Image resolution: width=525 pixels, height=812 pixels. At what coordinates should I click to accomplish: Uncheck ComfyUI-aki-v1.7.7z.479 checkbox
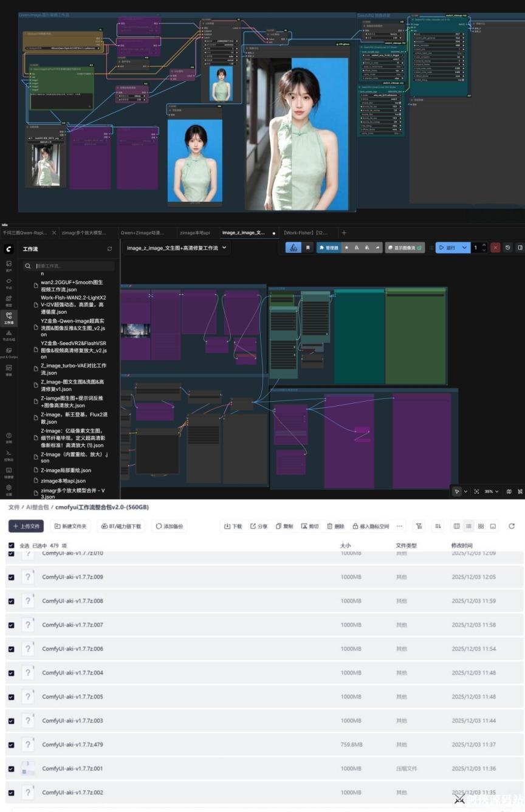11,745
